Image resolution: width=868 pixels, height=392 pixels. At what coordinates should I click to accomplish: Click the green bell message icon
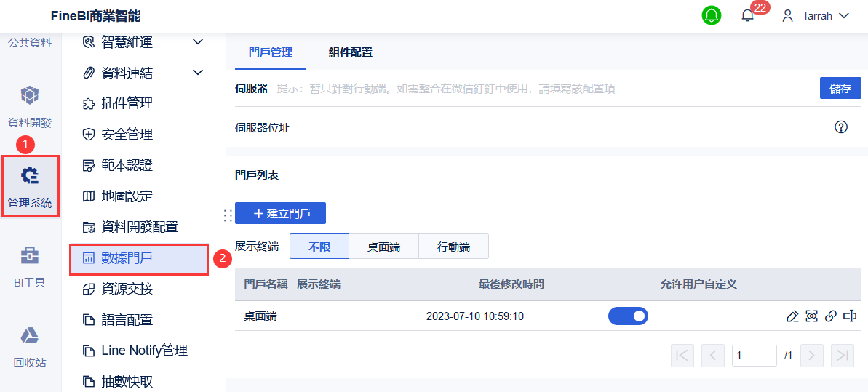[712, 15]
